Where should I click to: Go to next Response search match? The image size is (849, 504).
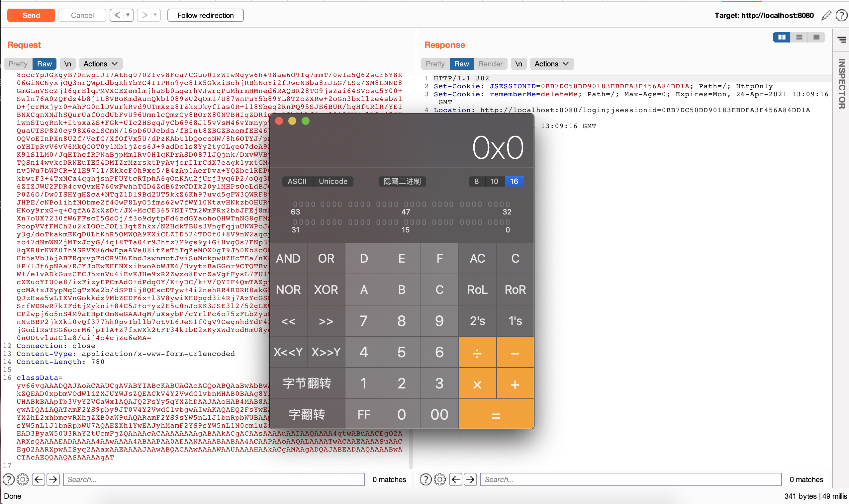tap(470, 479)
